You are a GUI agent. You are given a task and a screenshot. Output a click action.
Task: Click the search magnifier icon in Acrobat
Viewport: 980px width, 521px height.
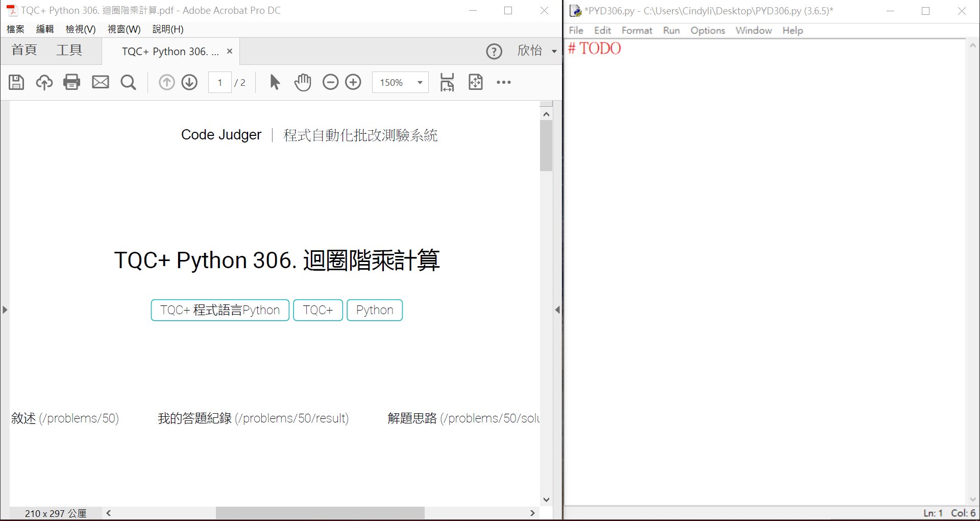click(x=128, y=82)
